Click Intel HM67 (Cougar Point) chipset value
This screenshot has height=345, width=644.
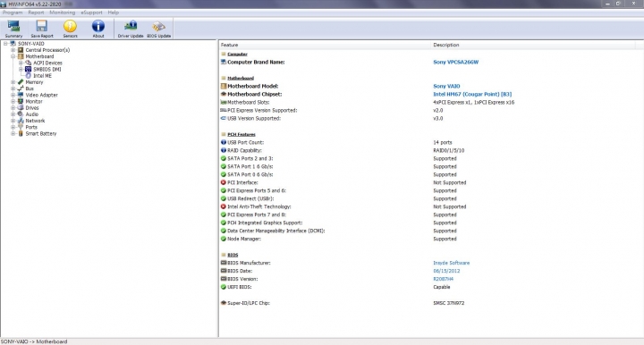pos(472,95)
